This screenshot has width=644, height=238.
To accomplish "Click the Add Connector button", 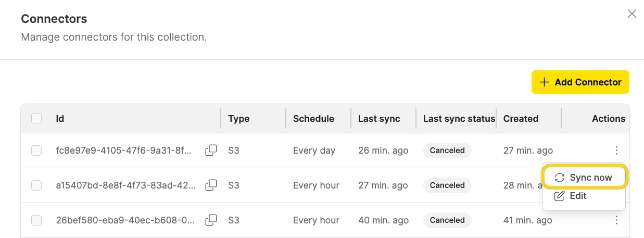I will click(580, 82).
